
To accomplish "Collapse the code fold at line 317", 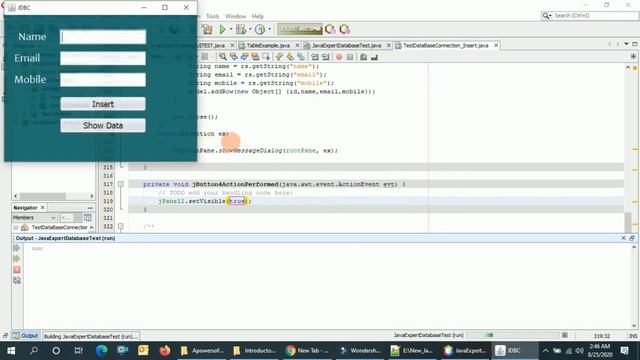I will click(121, 184).
